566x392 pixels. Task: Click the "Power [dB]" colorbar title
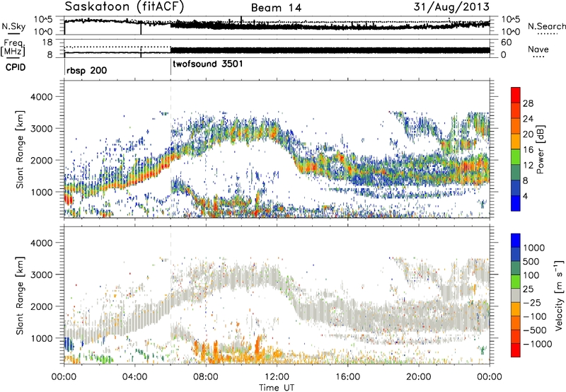(x=540, y=149)
